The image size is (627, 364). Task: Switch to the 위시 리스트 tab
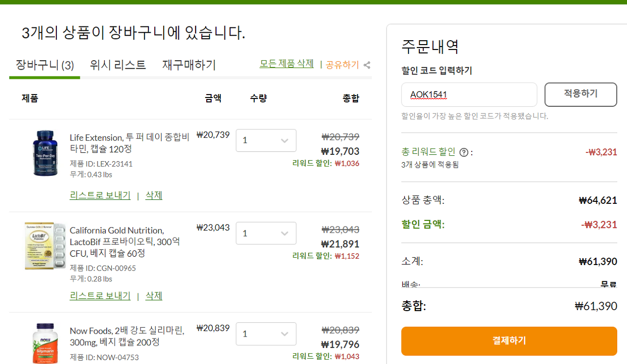point(118,65)
